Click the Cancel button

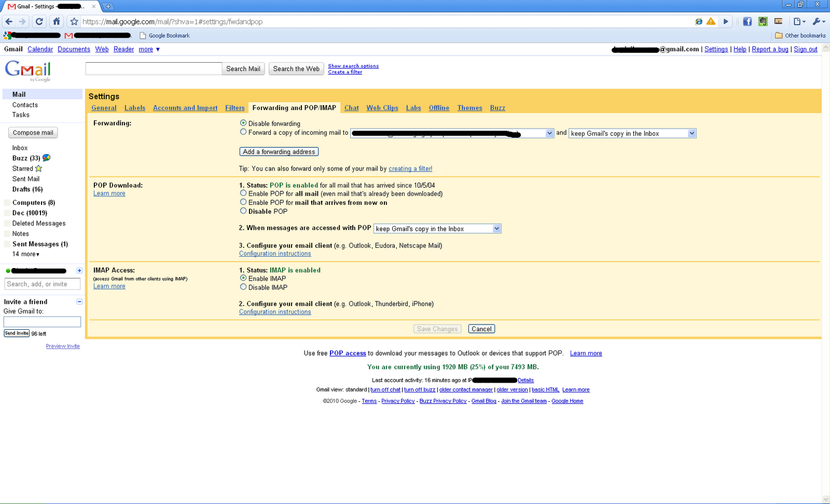(x=481, y=329)
